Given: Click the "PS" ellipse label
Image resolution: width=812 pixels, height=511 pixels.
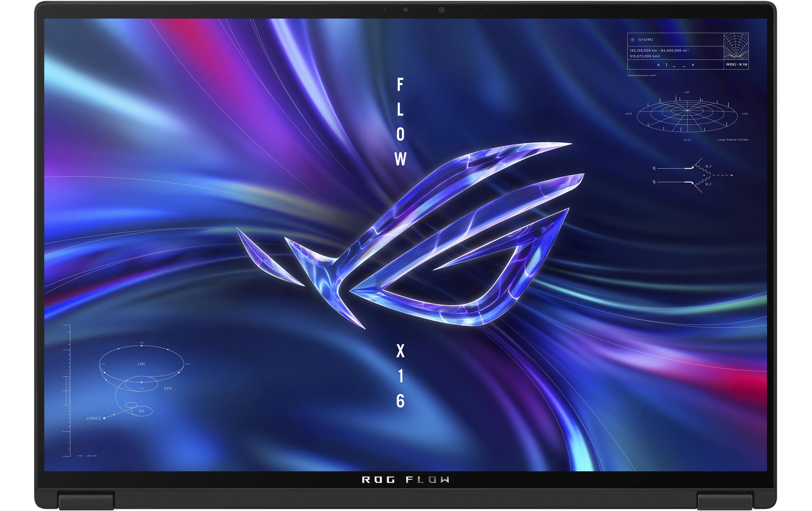Looking at the screenshot, I should 141,411.
